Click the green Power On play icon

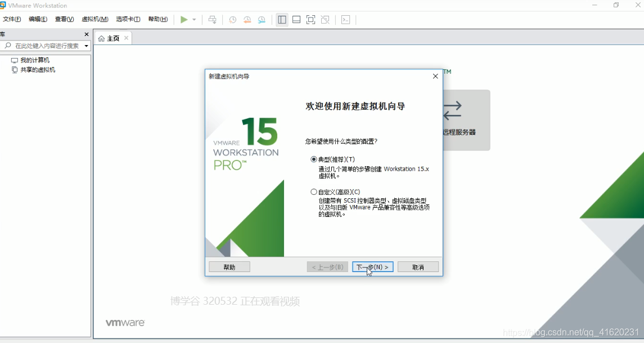(184, 19)
